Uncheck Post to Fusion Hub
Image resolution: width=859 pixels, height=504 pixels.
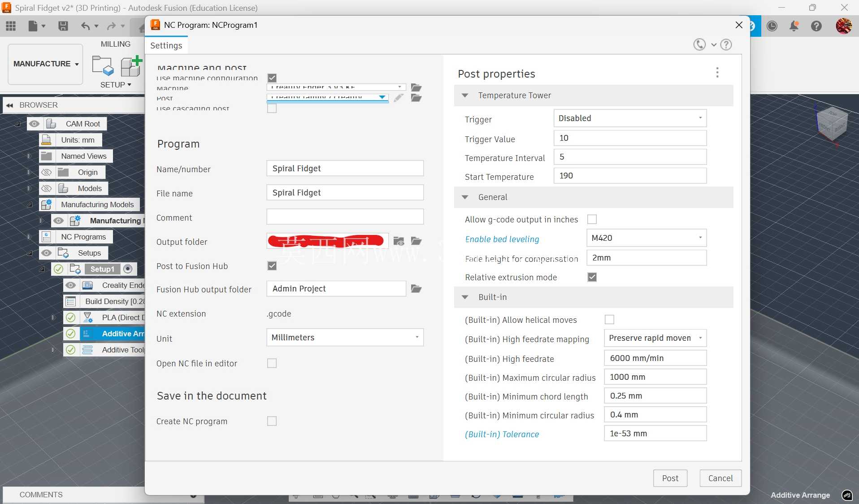tap(272, 266)
